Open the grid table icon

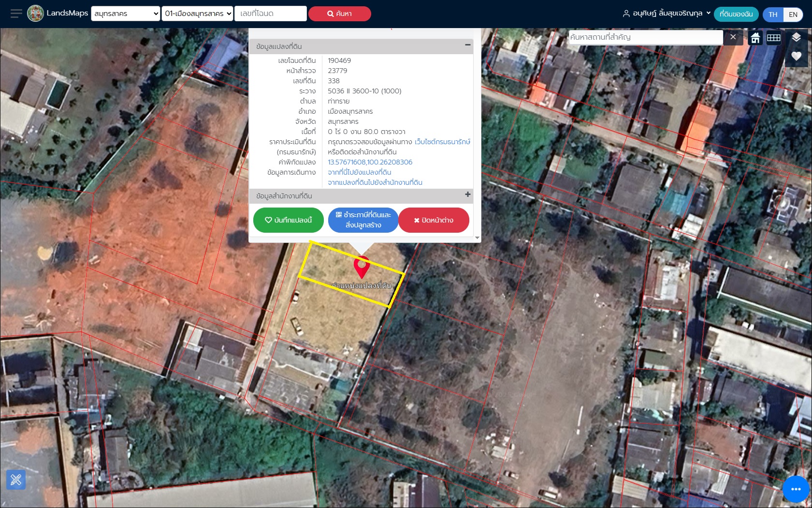[x=774, y=38]
